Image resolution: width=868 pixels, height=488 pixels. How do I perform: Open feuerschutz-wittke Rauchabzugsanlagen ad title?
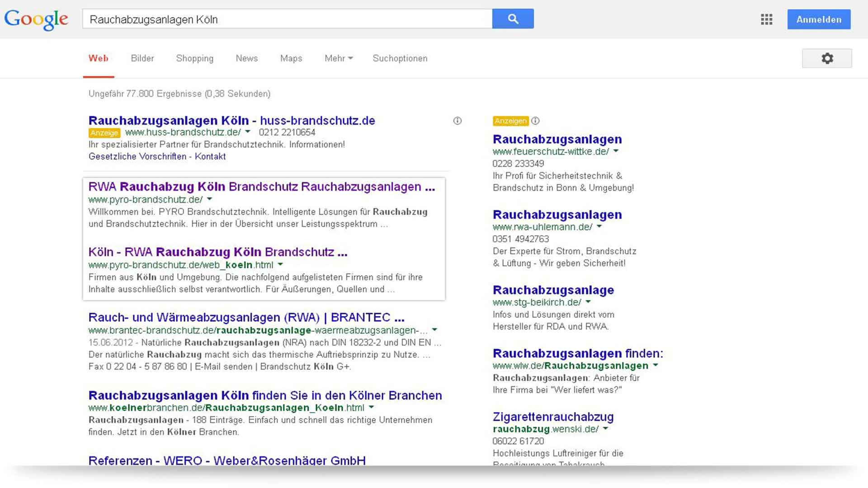click(557, 139)
